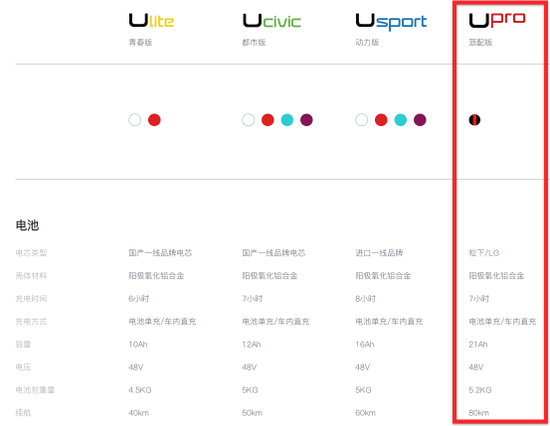Select red swatch under Usport
The width and height of the screenshot is (550, 426).
pyautogui.click(x=381, y=120)
